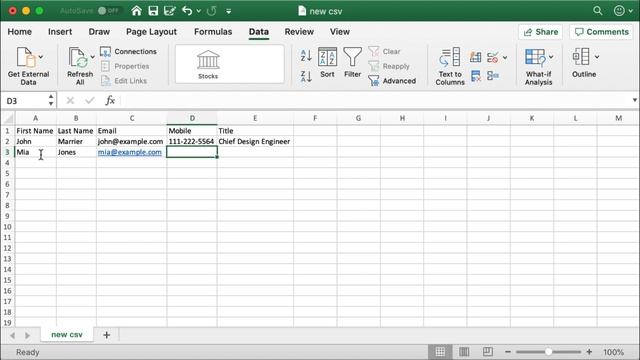Expand the Outline dropdown arrow

pos(597,57)
